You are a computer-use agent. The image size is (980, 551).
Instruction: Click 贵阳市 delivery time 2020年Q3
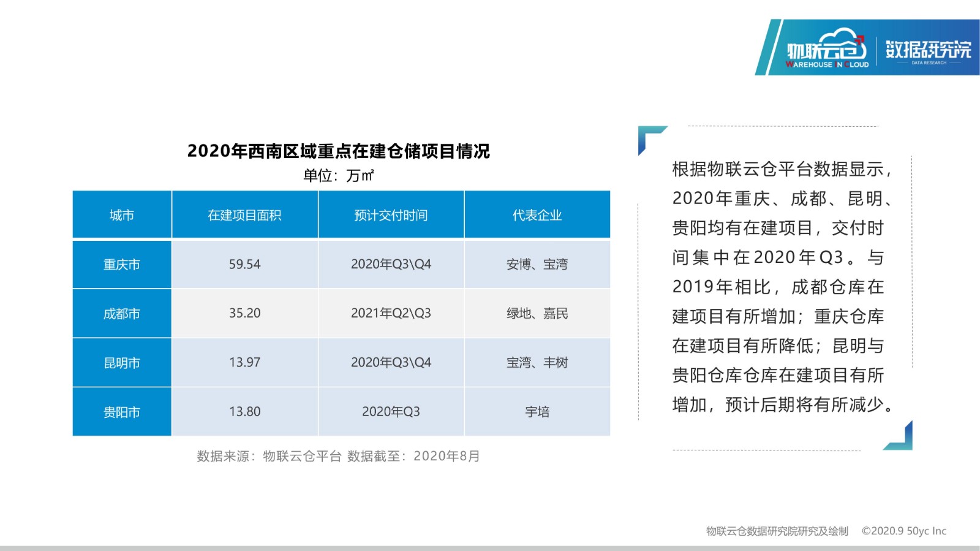pyautogui.click(x=391, y=411)
